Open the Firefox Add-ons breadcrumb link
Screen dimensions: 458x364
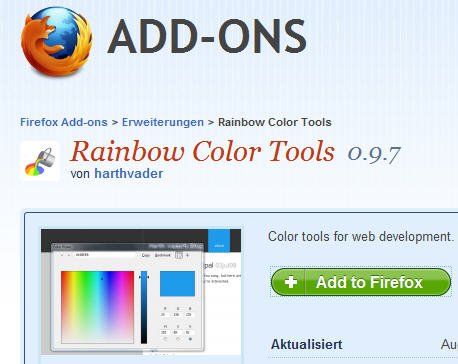(64, 122)
